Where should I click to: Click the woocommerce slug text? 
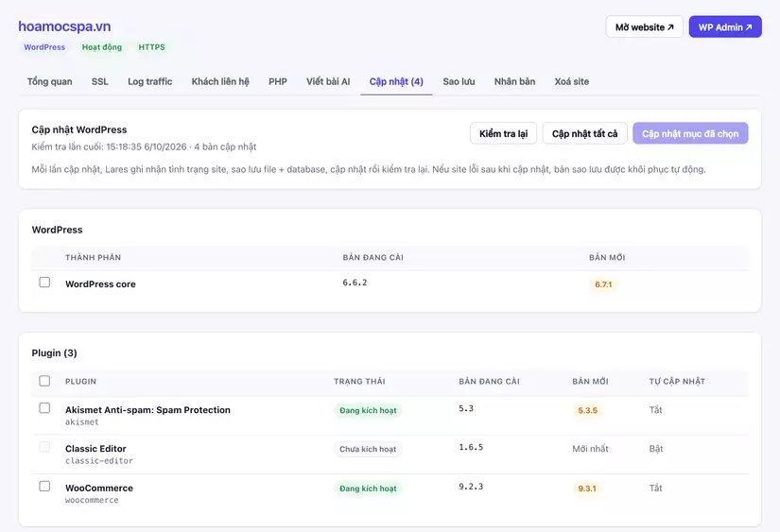(92, 500)
